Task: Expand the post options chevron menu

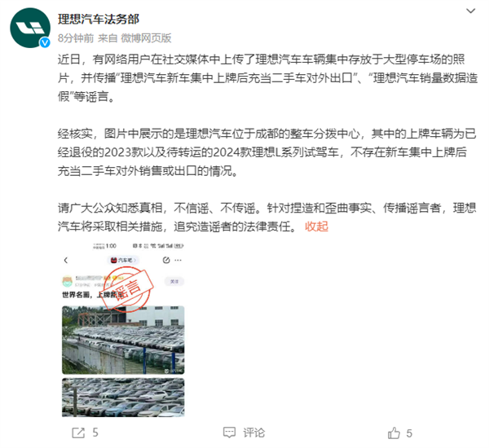Action: (470, 11)
